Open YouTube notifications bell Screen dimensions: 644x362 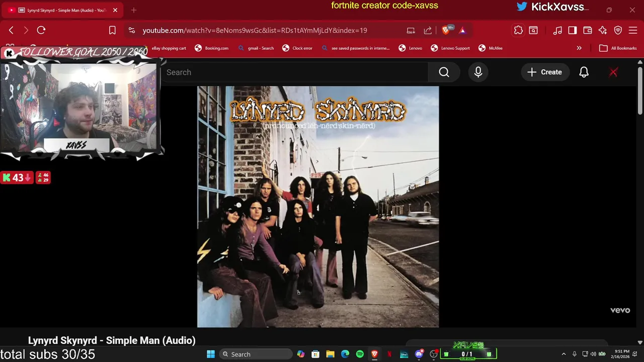584,72
